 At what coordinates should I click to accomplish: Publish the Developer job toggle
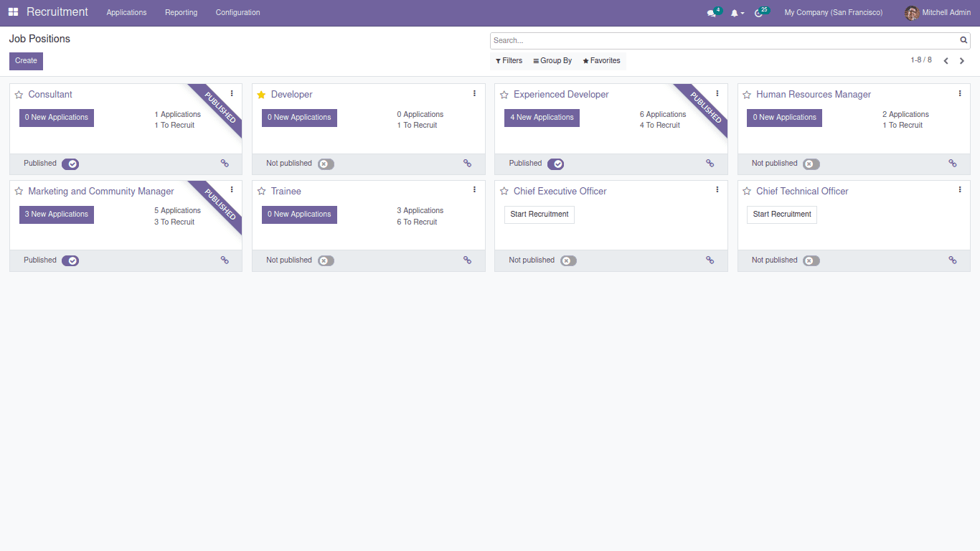coord(326,164)
